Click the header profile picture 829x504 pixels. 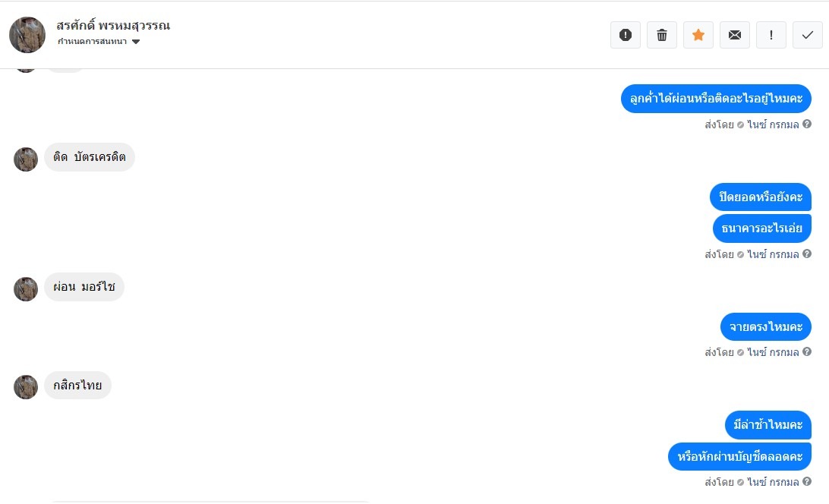(27, 35)
